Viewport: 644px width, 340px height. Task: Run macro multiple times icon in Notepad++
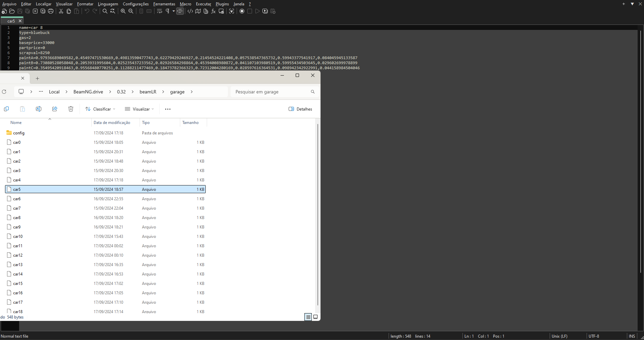(x=265, y=11)
